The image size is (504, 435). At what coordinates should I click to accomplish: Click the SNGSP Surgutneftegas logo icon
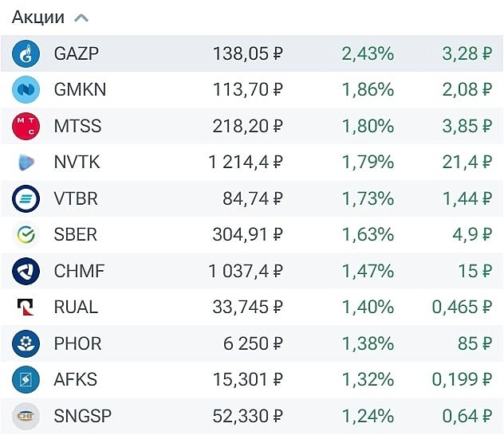26,415
